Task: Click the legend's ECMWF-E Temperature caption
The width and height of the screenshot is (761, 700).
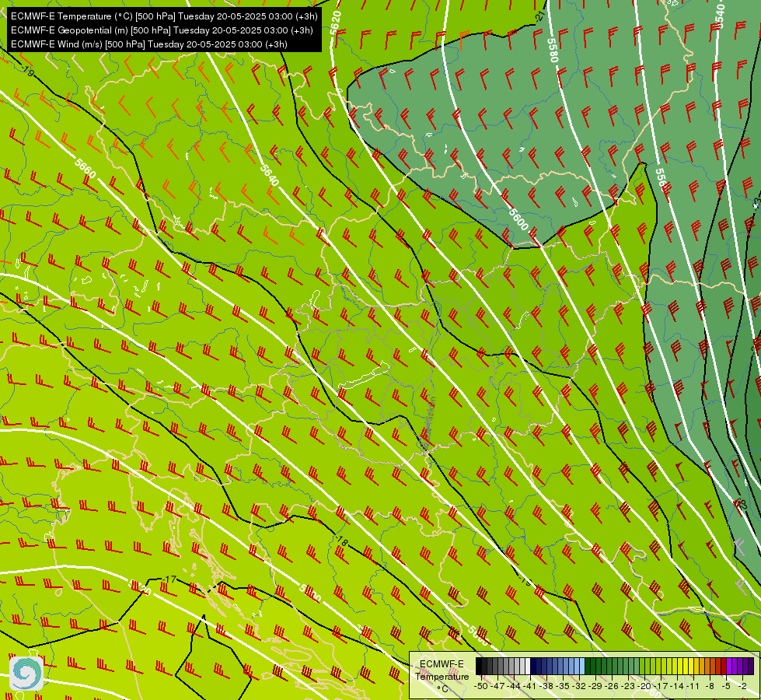Action: [442, 670]
